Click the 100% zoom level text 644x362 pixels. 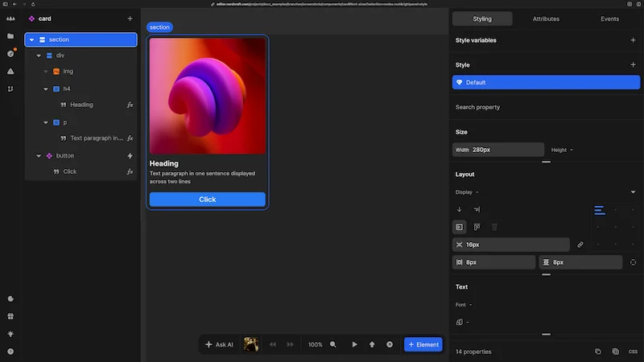click(x=315, y=344)
